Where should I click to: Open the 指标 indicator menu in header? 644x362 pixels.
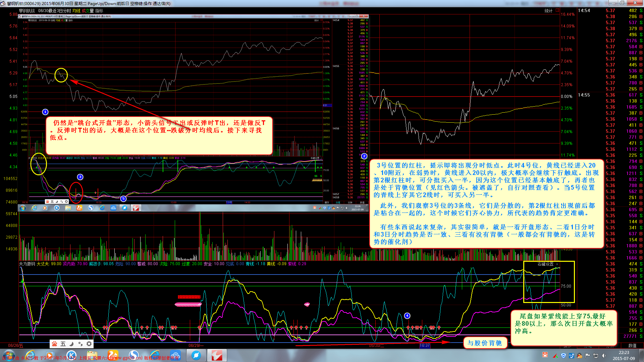click(99, 11)
